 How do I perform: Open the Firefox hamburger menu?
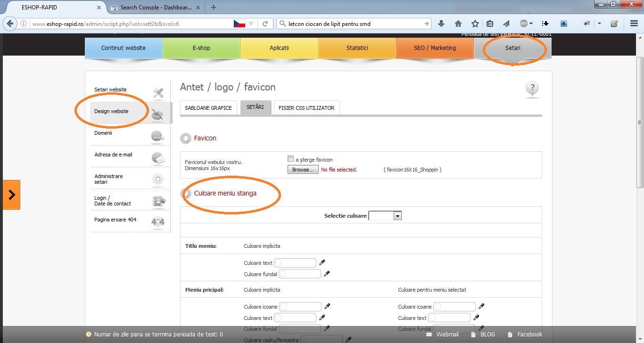click(634, 24)
